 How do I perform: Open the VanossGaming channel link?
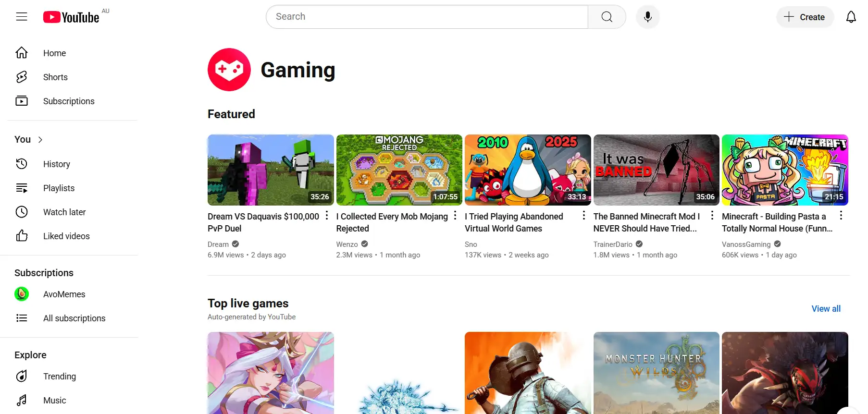(x=746, y=244)
